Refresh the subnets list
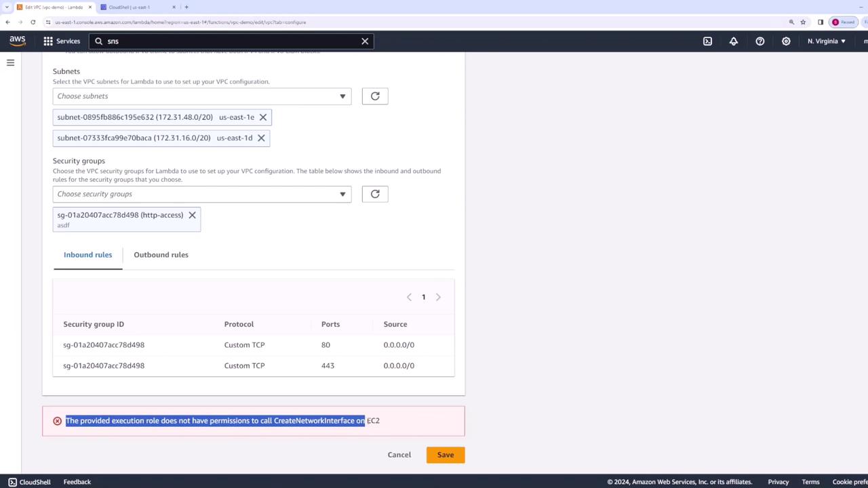Image resolution: width=868 pixels, height=488 pixels. [x=375, y=96]
